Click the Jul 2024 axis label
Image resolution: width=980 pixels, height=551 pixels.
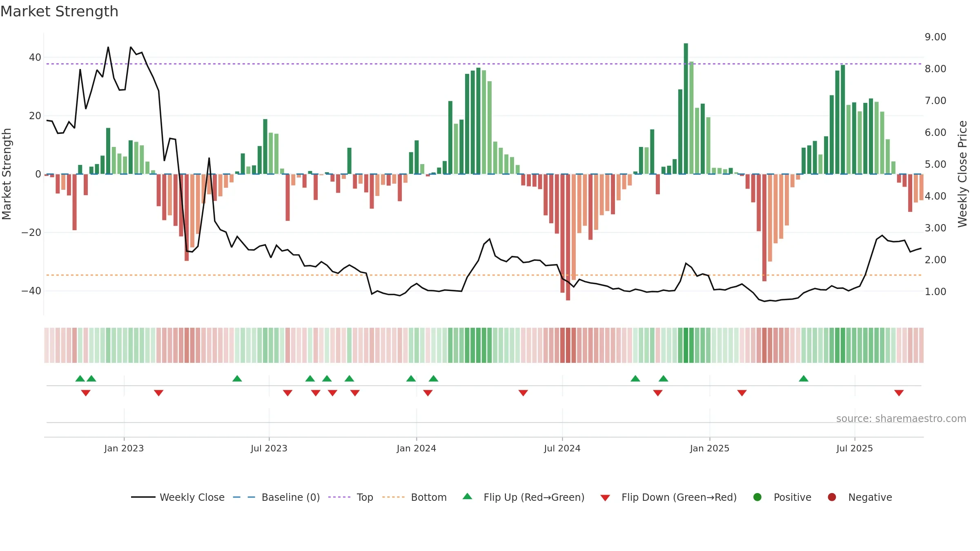562,448
